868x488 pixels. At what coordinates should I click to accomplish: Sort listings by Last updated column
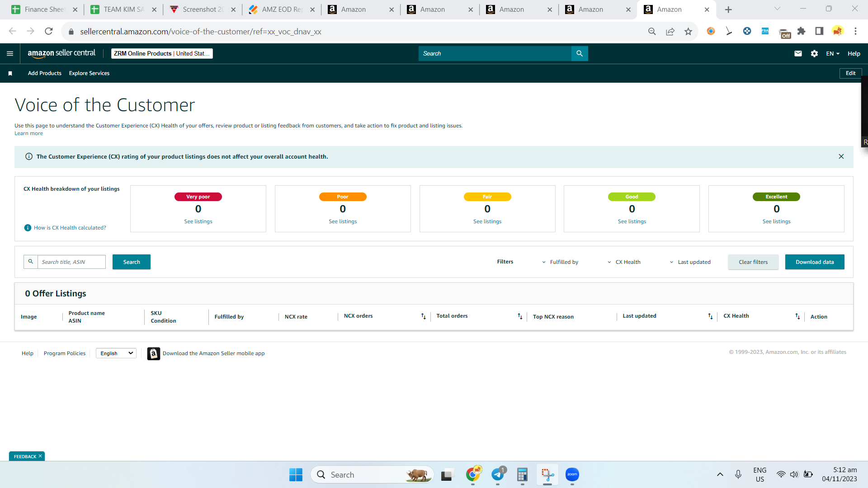coord(710,316)
